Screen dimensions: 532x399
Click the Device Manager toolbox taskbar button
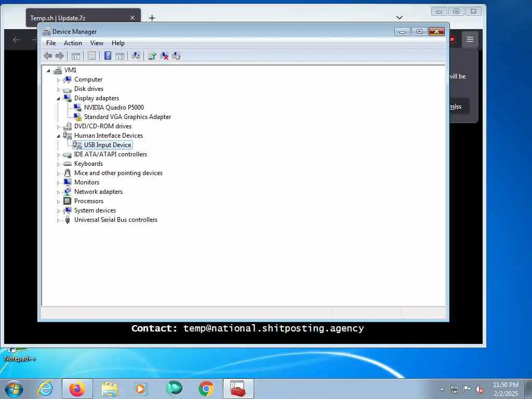238,389
